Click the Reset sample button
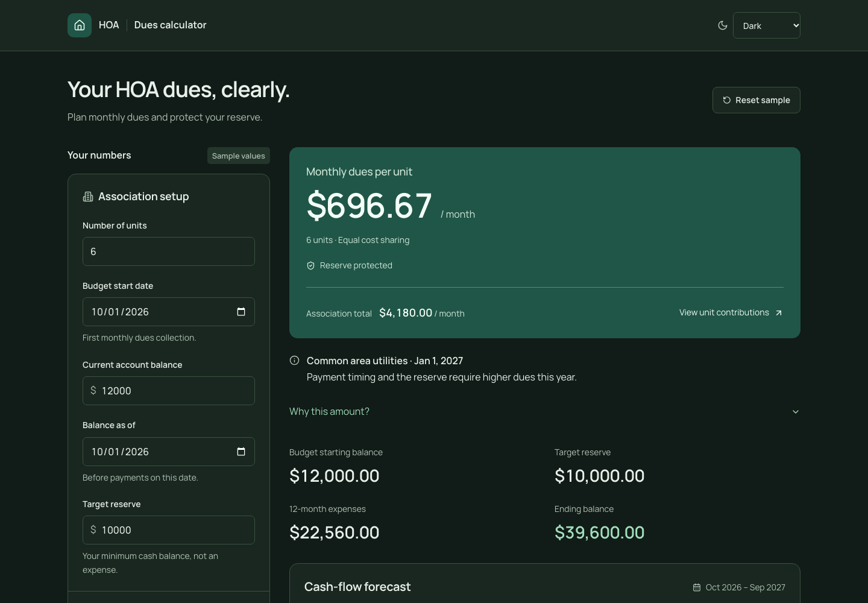The height and width of the screenshot is (603, 868). coord(756,100)
